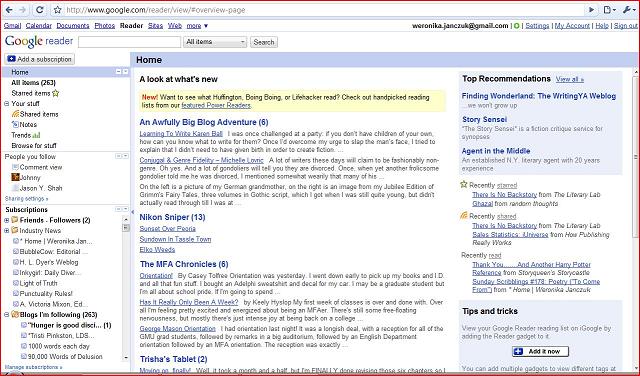Click Johnny's avatar under People you follow
The width and height of the screenshot is (640, 376).
pyautogui.click(x=16, y=177)
